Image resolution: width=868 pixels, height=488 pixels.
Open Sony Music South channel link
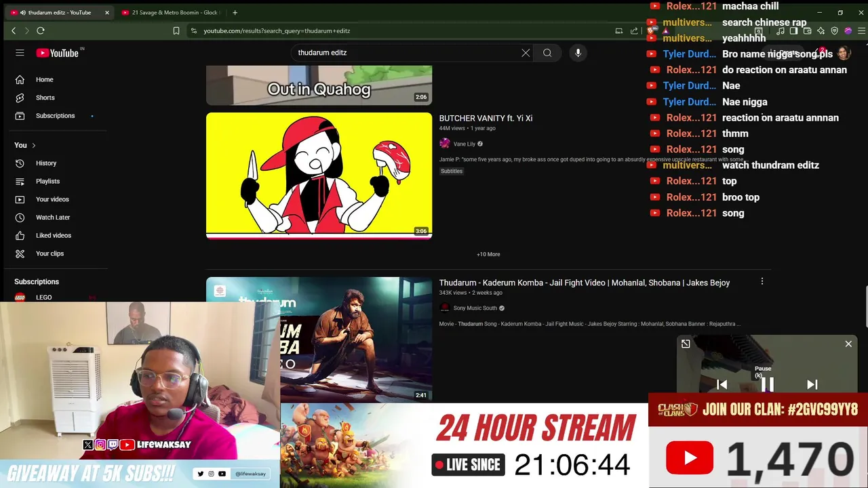475,308
